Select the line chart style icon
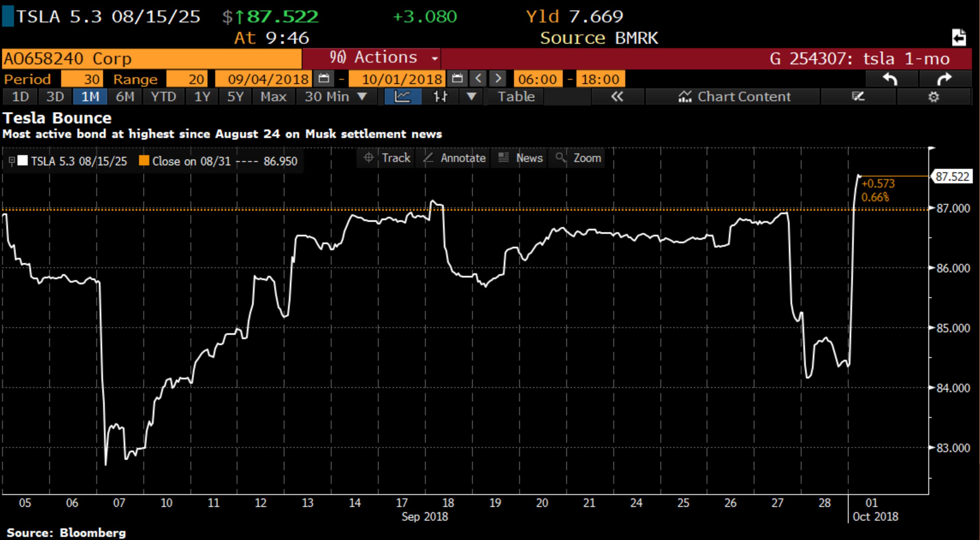 [402, 97]
